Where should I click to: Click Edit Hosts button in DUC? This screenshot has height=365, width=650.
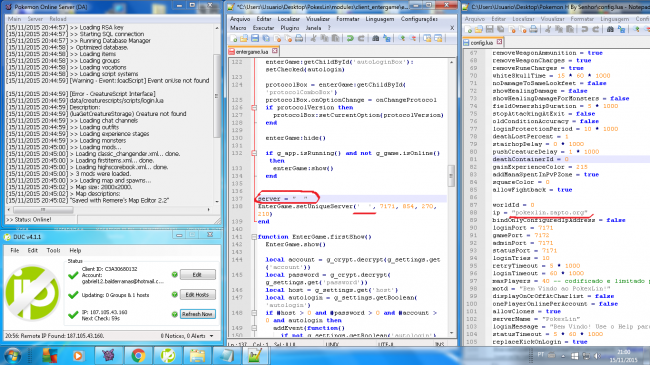point(197,294)
